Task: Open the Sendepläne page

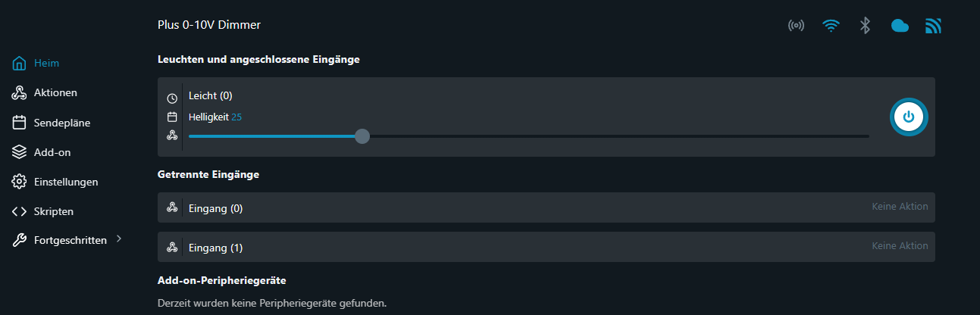Action: click(x=62, y=122)
